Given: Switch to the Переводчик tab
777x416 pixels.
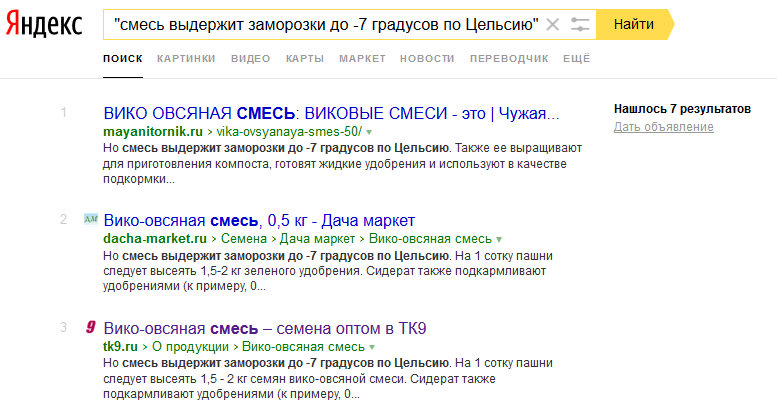Looking at the screenshot, I should 509,59.
